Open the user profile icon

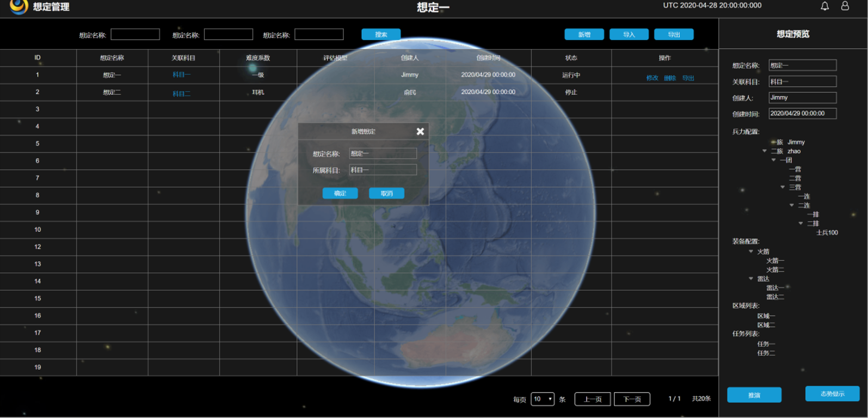click(845, 6)
